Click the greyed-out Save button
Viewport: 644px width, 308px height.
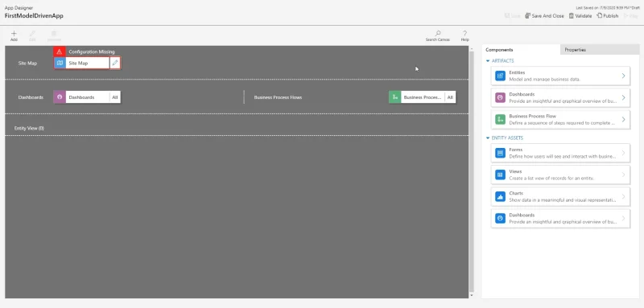pos(513,16)
